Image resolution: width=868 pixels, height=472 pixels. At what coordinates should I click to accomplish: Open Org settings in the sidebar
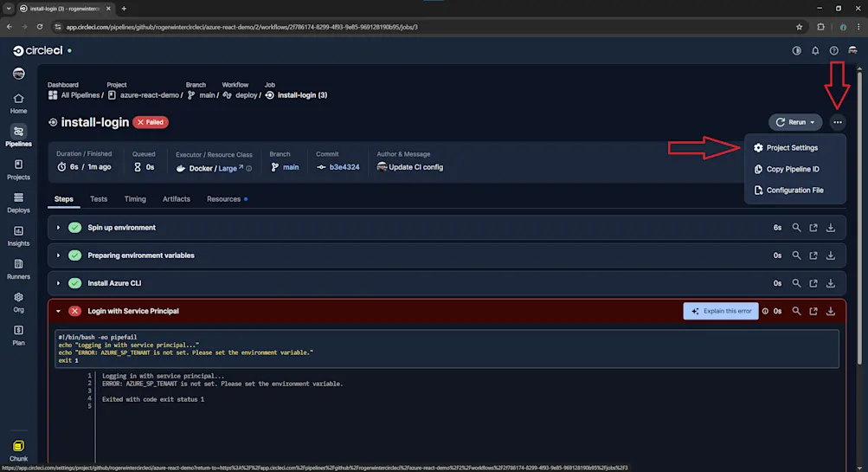coord(18,302)
